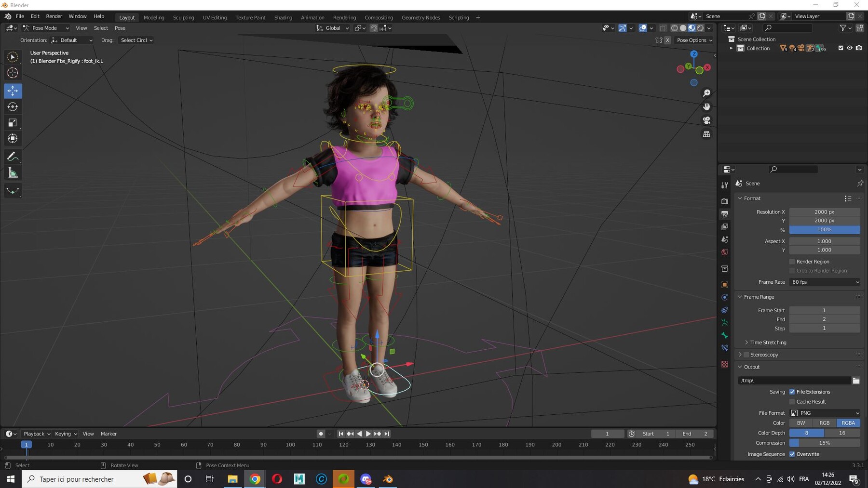Viewport: 868px width, 488px height.
Task: Switch viewport to rendered shading mode
Action: tap(701, 28)
